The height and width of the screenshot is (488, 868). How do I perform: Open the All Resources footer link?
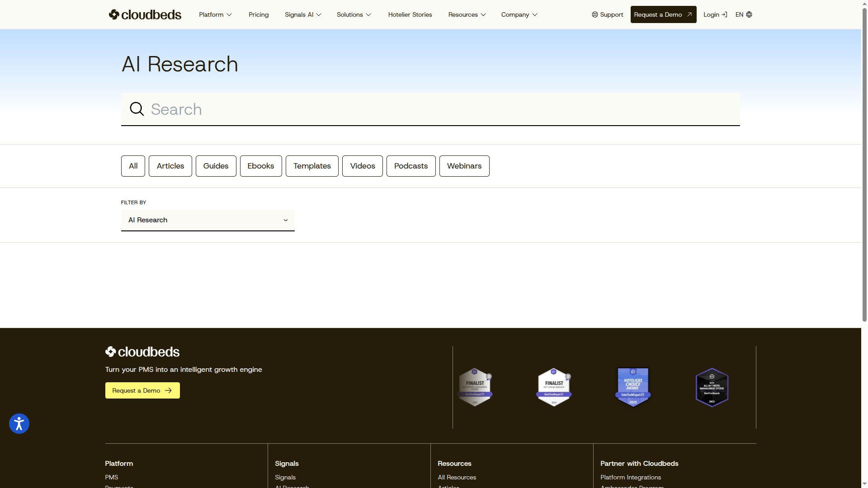(457, 477)
